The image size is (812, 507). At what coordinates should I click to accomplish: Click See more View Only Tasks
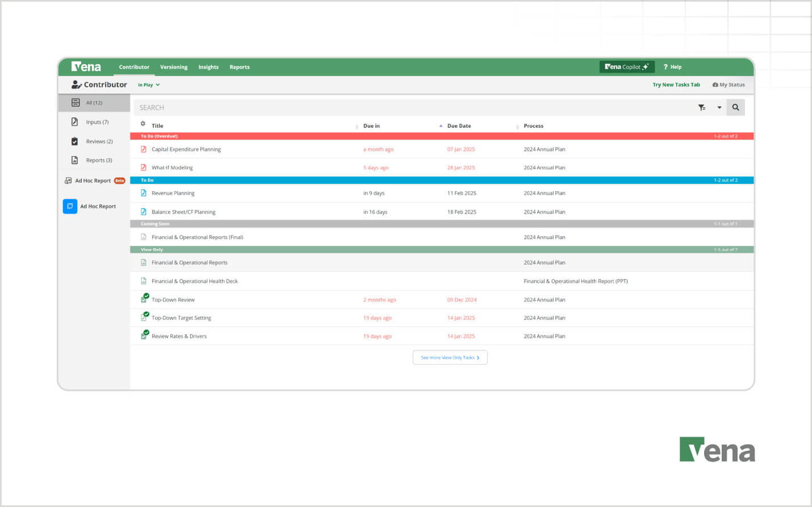(x=450, y=357)
